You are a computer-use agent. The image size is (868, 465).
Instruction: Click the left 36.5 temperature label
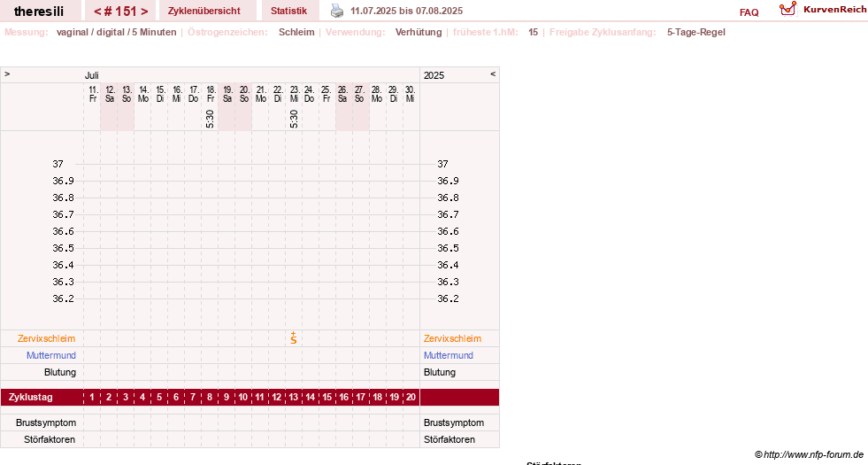(63, 248)
